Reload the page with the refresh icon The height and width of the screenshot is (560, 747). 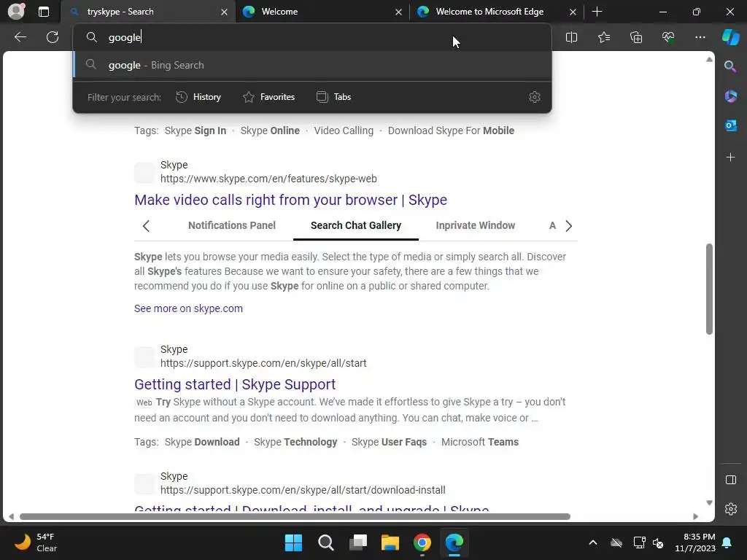[x=53, y=37]
